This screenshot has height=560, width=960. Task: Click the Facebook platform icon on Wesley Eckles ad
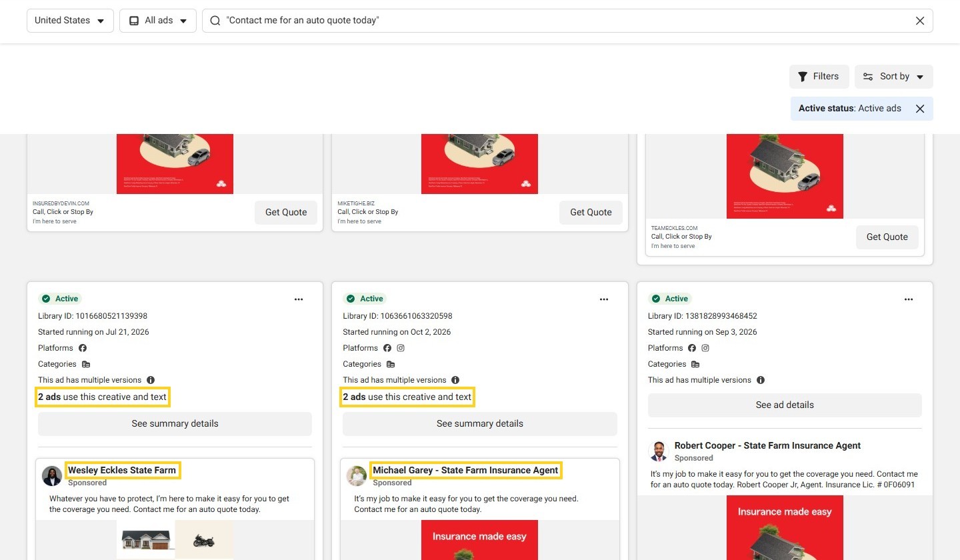pyautogui.click(x=83, y=348)
